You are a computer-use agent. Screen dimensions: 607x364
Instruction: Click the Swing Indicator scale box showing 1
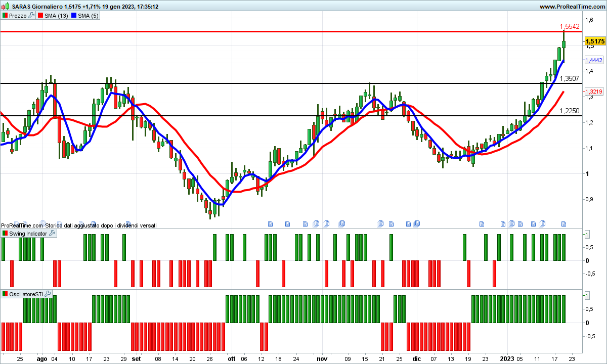tap(586, 234)
